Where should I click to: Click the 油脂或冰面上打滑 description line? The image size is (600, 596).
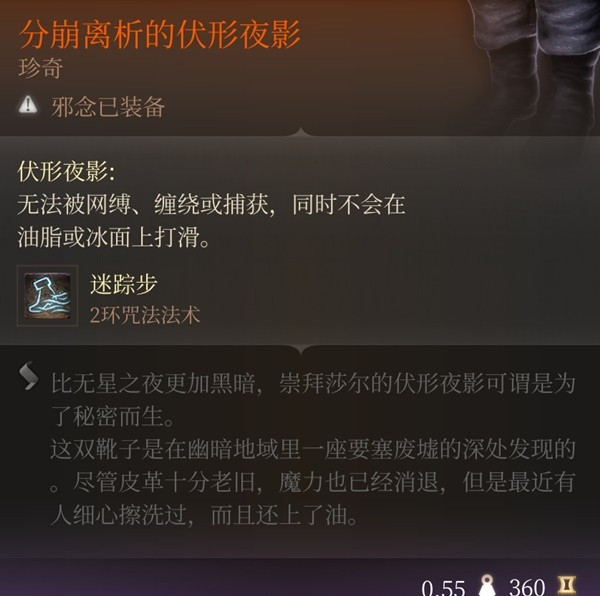[114, 238]
